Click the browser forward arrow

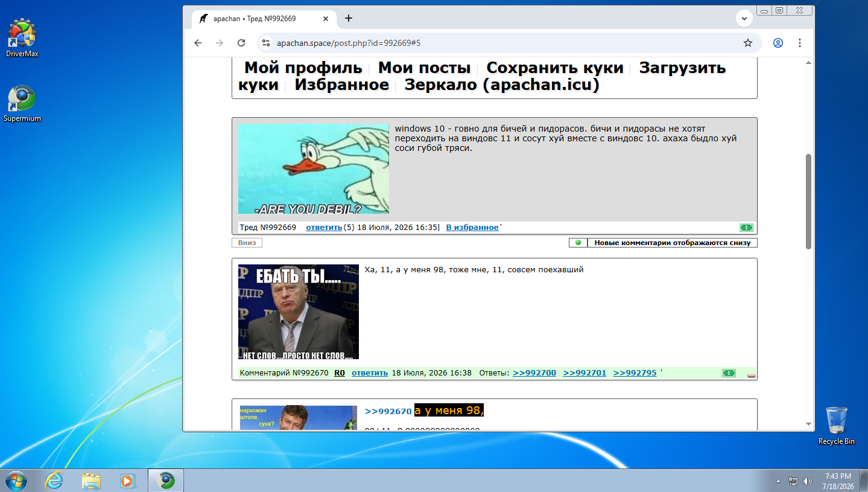(x=220, y=43)
